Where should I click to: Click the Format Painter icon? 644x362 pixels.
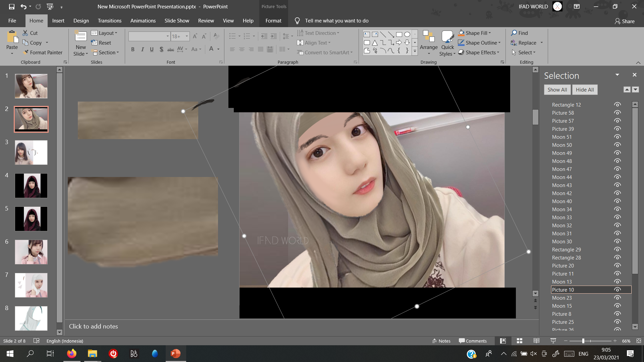(25, 53)
